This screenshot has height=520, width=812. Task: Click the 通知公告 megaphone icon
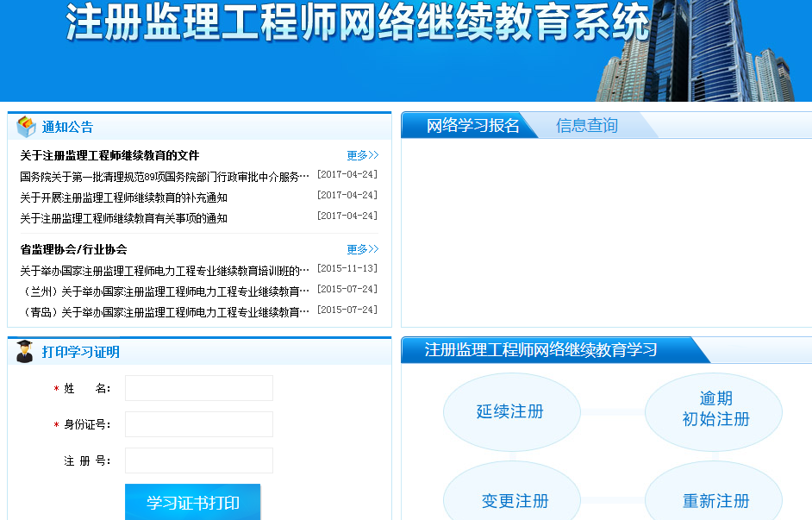[x=26, y=127]
